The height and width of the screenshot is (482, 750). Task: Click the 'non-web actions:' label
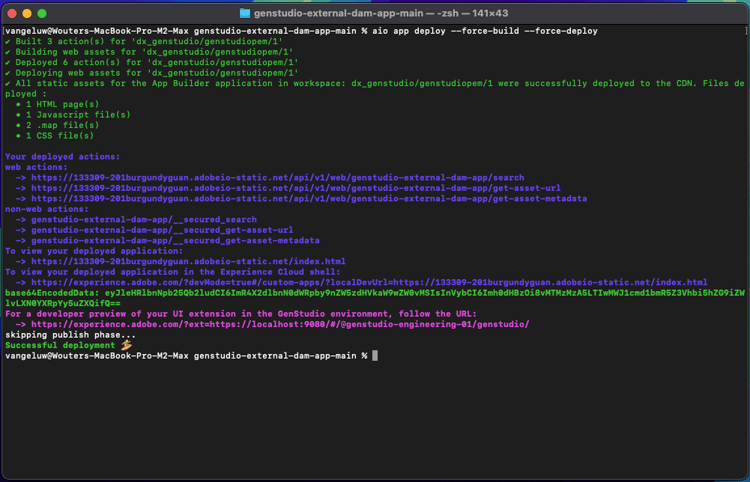coord(47,209)
